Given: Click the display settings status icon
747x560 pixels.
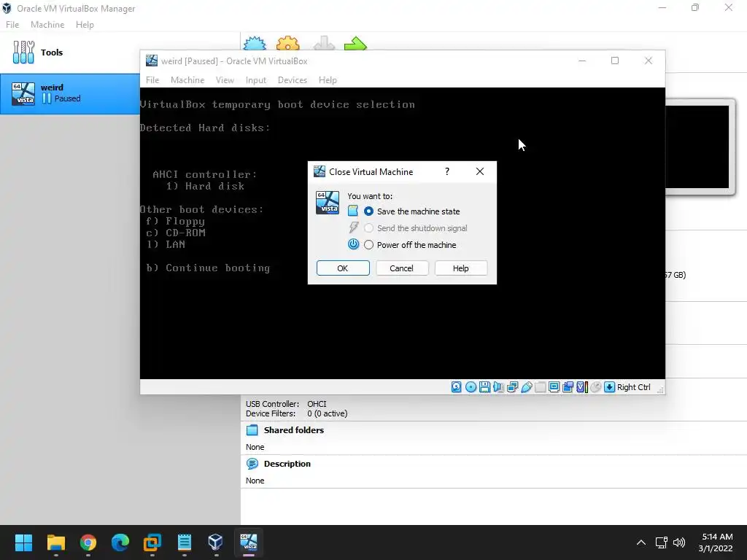Looking at the screenshot, I should tap(554, 387).
